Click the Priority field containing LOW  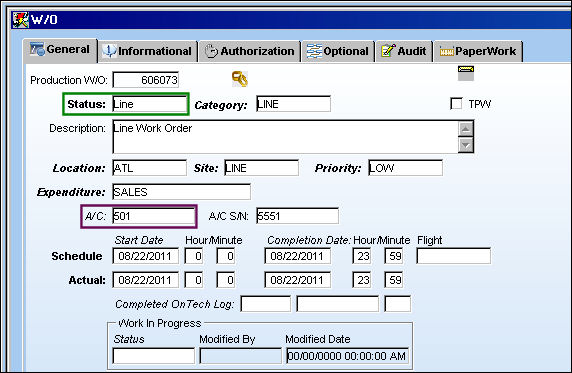tap(405, 168)
